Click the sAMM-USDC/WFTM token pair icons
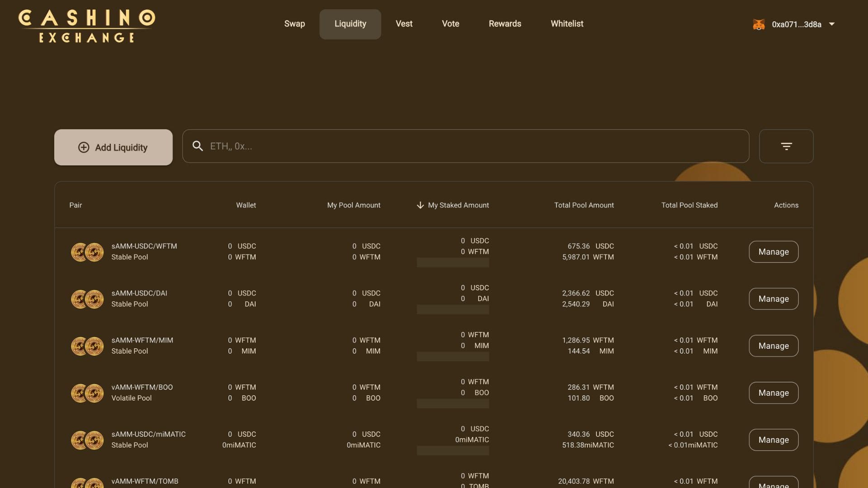868x488 pixels. click(x=87, y=252)
